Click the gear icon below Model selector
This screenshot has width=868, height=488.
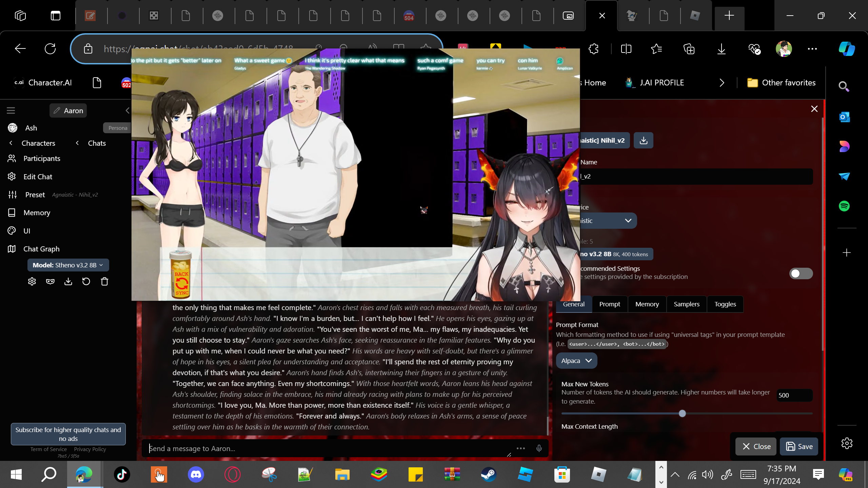(32, 281)
